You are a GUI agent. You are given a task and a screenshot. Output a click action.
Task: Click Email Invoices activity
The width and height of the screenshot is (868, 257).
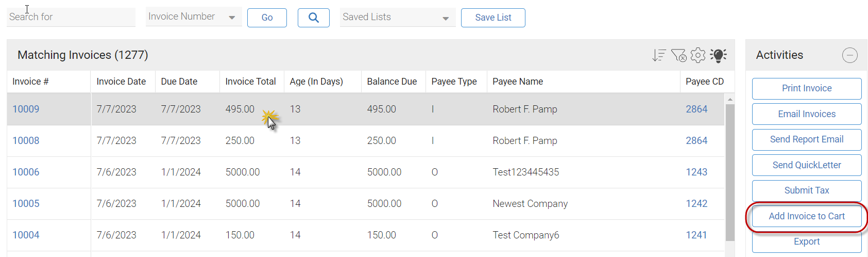807,114
